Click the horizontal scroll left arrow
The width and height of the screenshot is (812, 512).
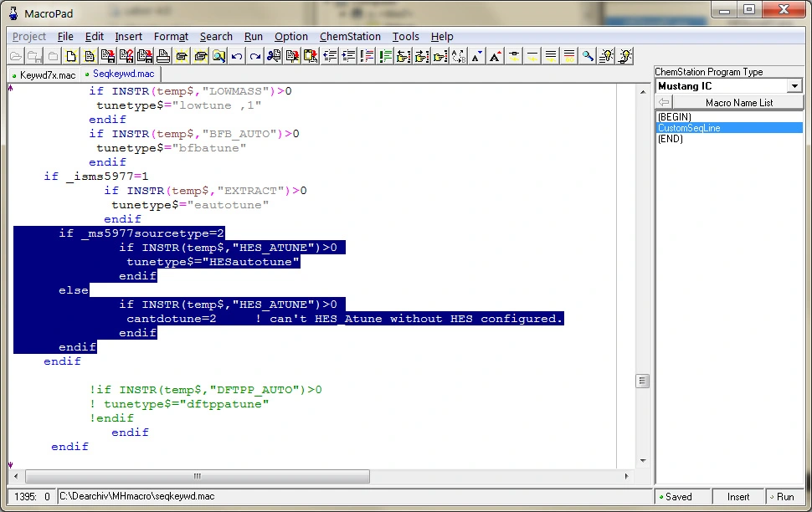coord(16,476)
